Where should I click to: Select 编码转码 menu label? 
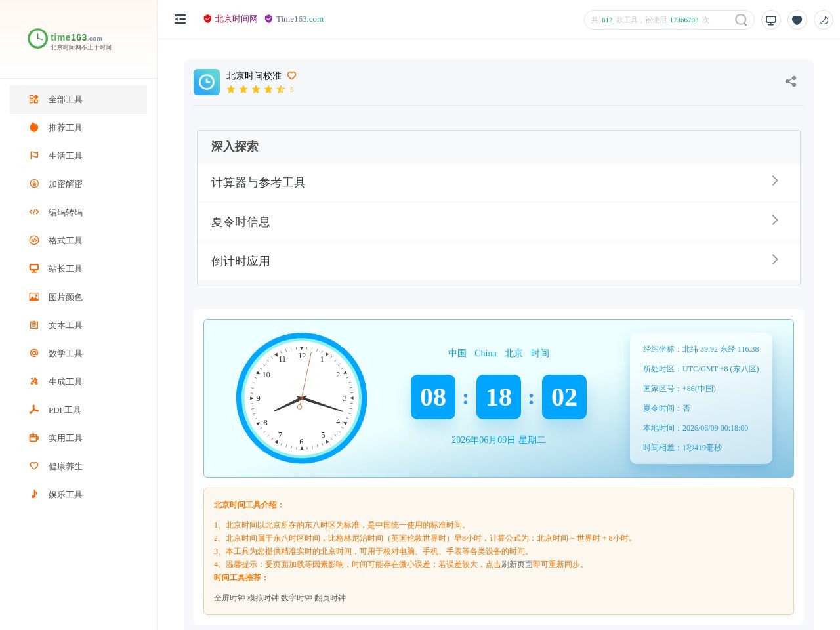click(66, 213)
